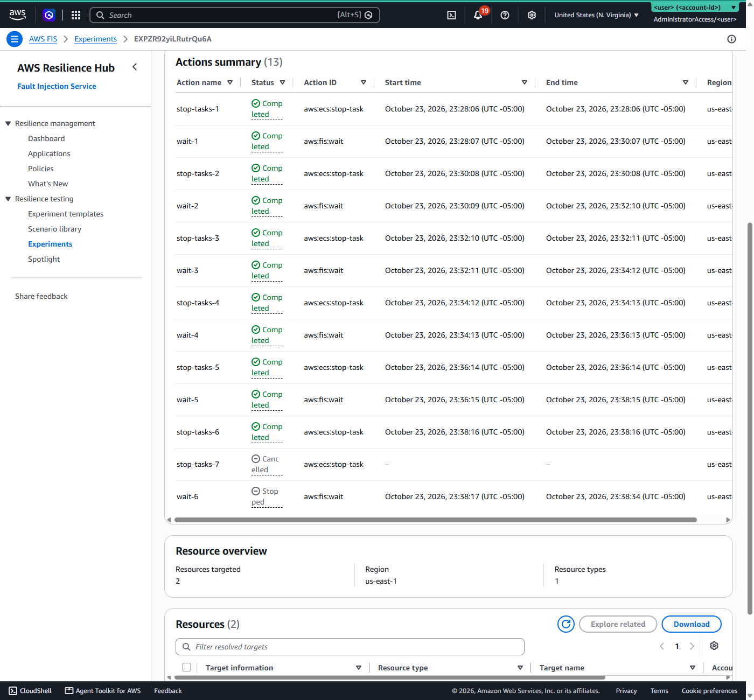Click the Explore related button

pyautogui.click(x=618, y=624)
